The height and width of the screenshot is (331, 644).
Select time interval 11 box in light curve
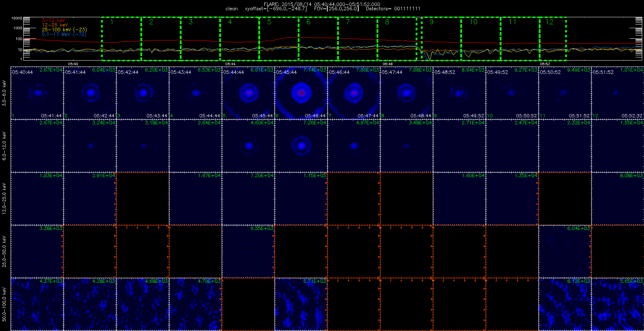coord(520,39)
